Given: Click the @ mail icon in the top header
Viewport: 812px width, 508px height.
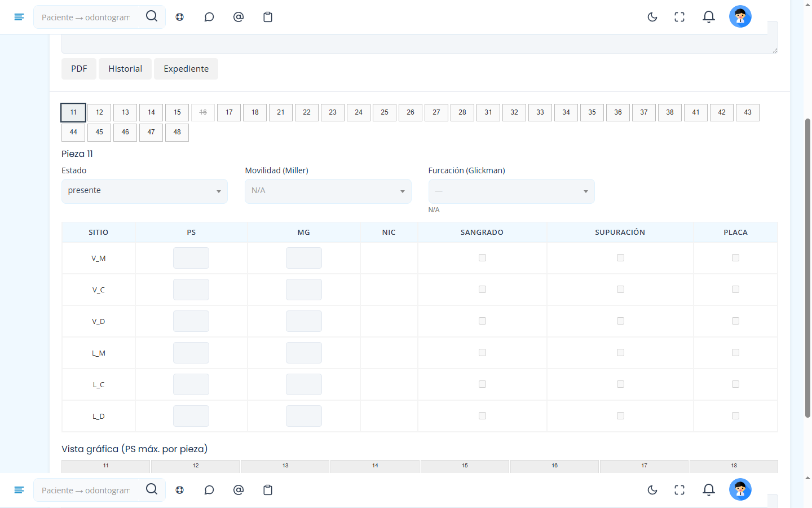Looking at the screenshot, I should click(239, 17).
